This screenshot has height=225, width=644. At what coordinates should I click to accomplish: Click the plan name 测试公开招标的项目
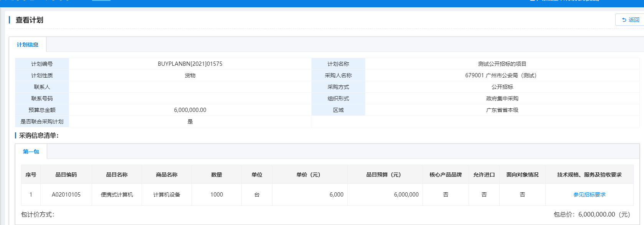pyautogui.click(x=502, y=64)
